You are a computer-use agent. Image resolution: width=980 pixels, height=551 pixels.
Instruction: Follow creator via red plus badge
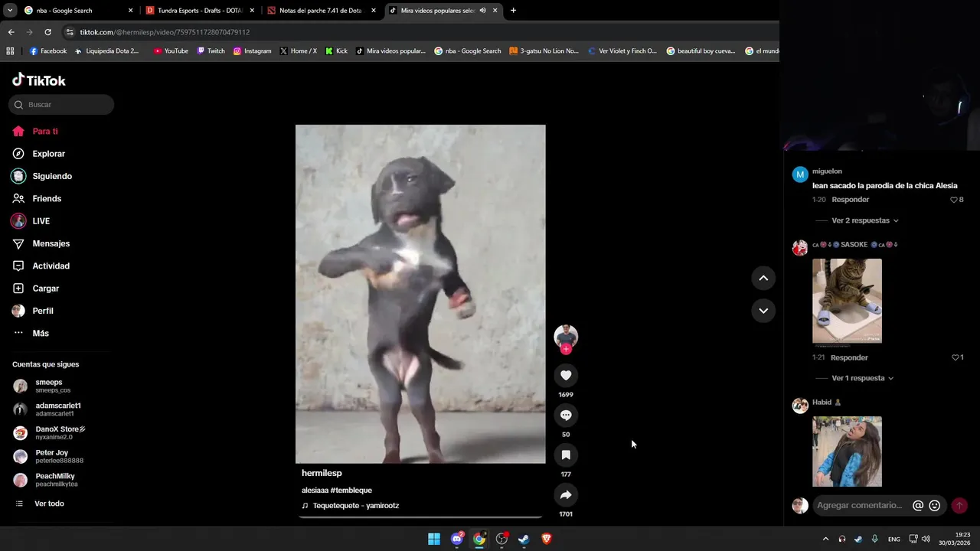click(566, 349)
